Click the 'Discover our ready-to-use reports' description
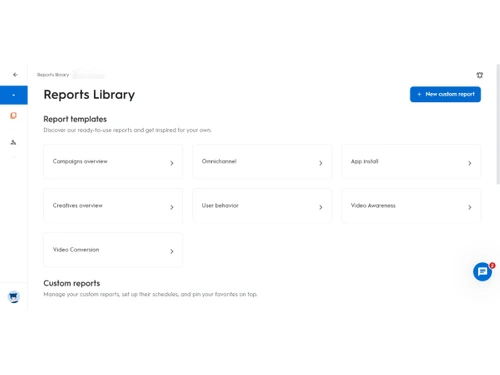The image size is (500, 375). coord(127,130)
